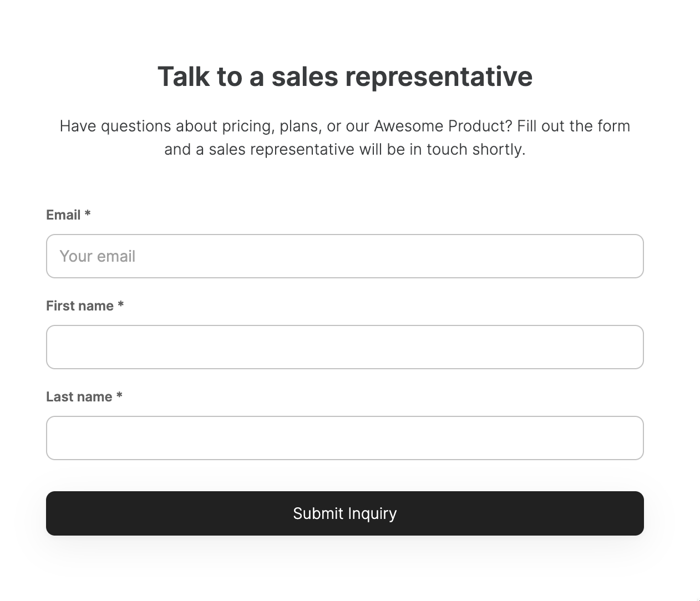Click the asterisk next to First name
Screen dimensions: 700x601
(x=121, y=305)
